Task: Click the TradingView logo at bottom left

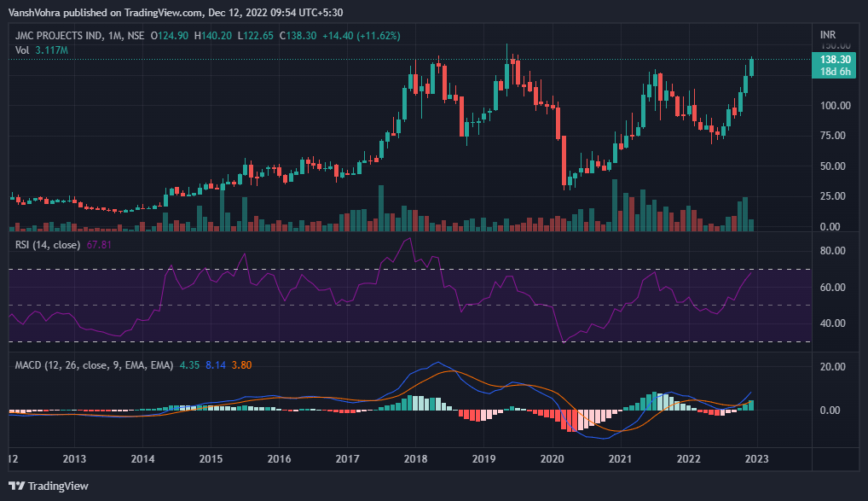Action: [x=48, y=486]
